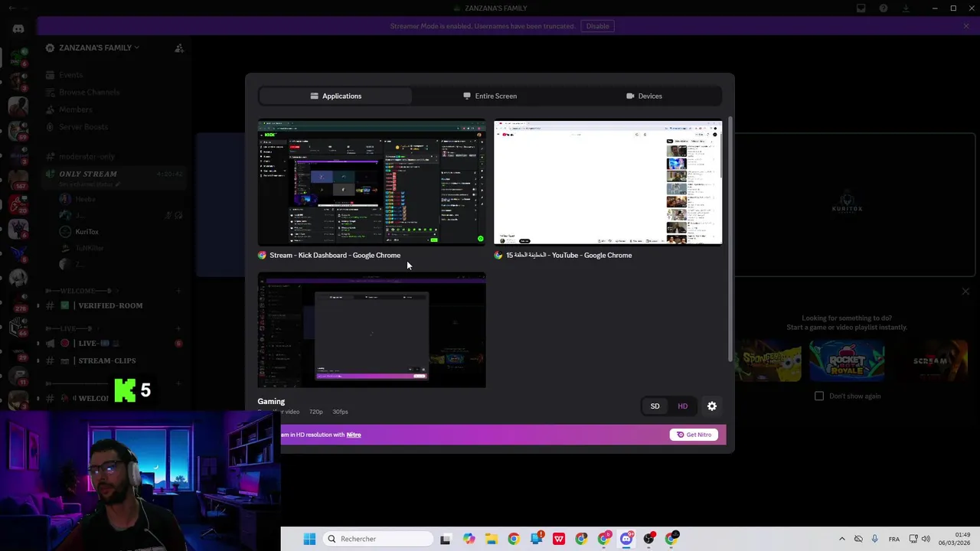Open the Devices tab
980x551 pixels.
click(644, 96)
